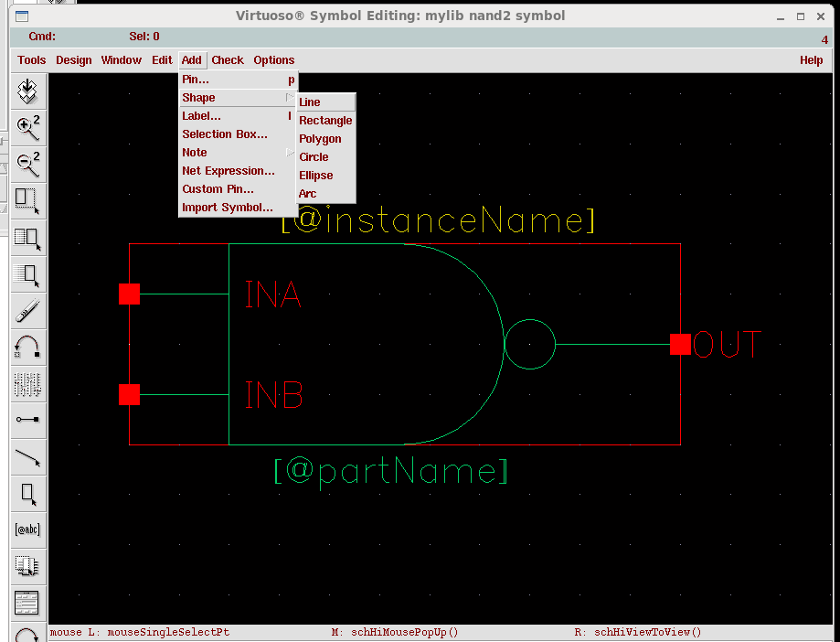Expand the Shape submenu chevron
The width and height of the screenshot is (840, 642).
pyautogui.click(x=289, y=97)
